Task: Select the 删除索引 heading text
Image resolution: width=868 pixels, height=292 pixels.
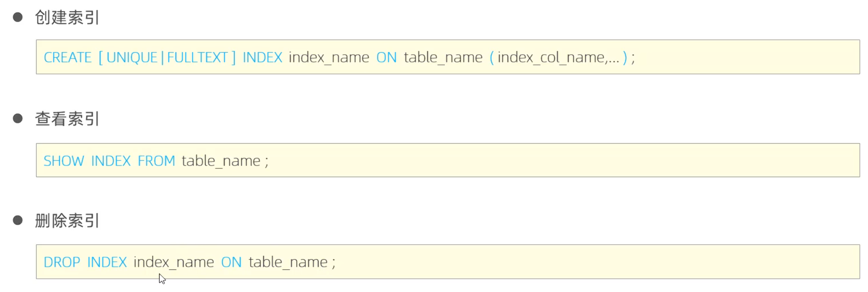Action: tap(67, 220)
